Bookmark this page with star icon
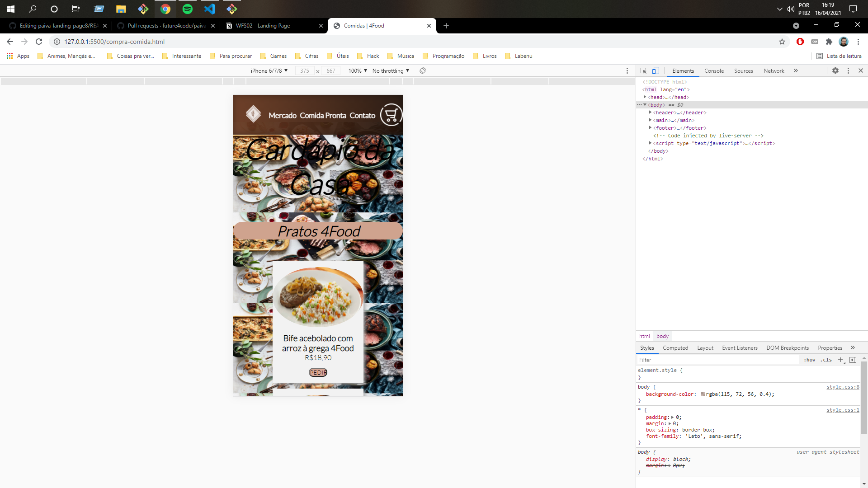Viewport: 868px width, 488px height. [782, 42]
